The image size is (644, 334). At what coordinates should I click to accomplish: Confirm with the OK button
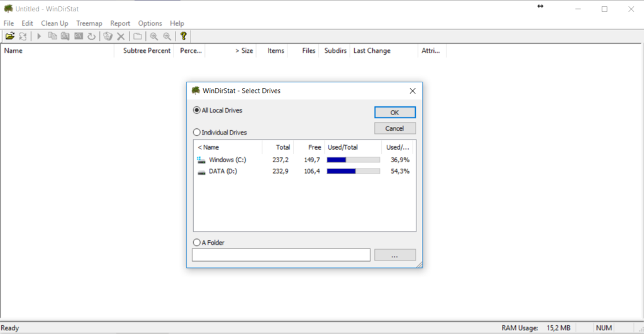pyautogui.click(x=395, y=112)
